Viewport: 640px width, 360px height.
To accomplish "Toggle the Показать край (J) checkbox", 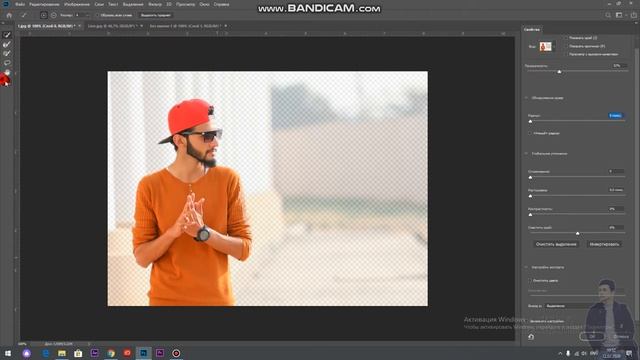I will (x=566, y=38).
